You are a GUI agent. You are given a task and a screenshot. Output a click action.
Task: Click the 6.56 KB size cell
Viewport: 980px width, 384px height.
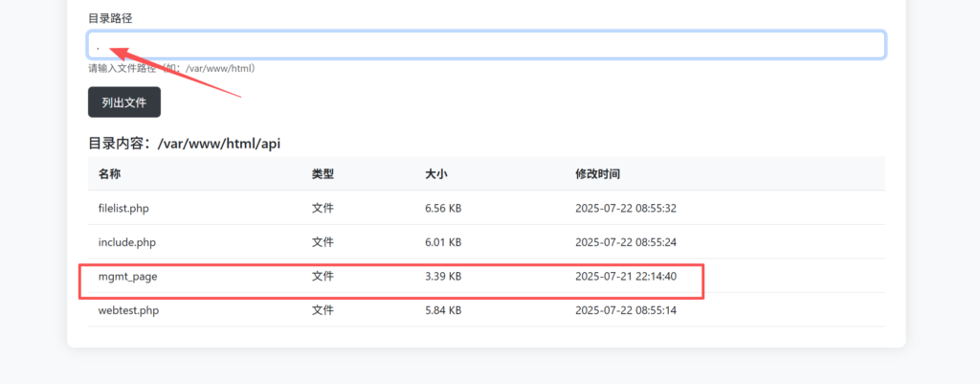pyautogui.click(x=443, y=208)
